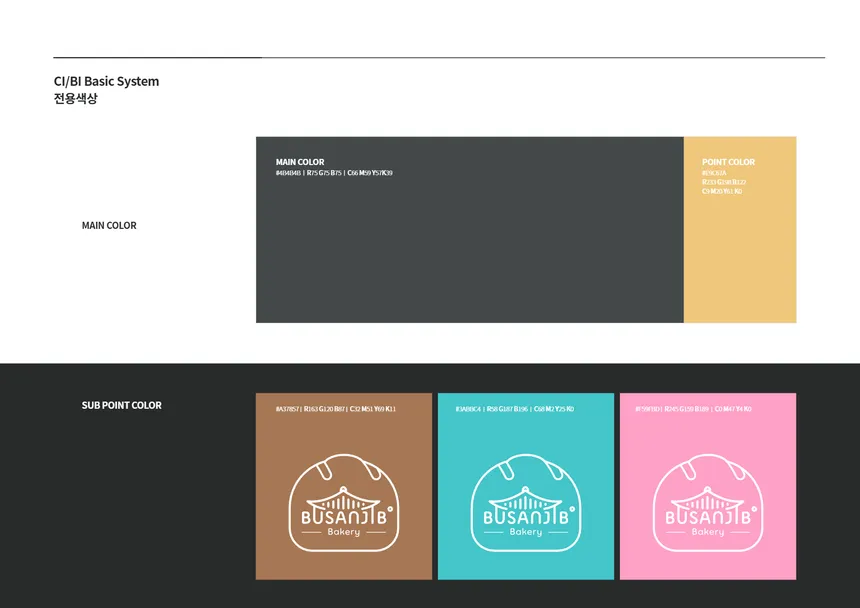This screenshot has height=608, width=860.
Task: Click the 'Bakery' word in the brown swatch logo
Action: coord(344,532)
